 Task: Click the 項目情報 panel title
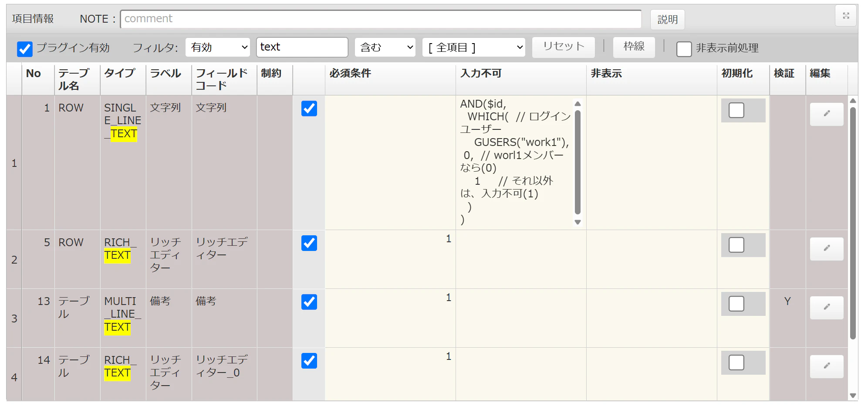pyautogui.click(x=33, y=19)
